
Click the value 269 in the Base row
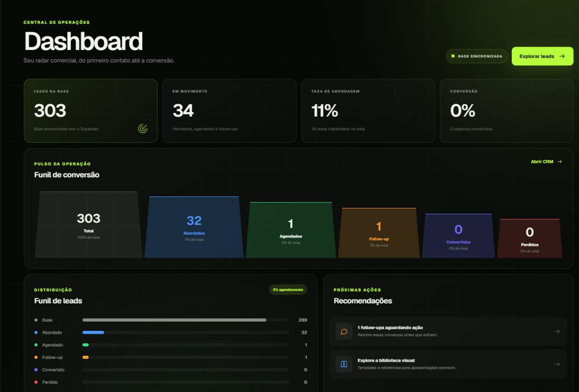(x=303, y=320)
